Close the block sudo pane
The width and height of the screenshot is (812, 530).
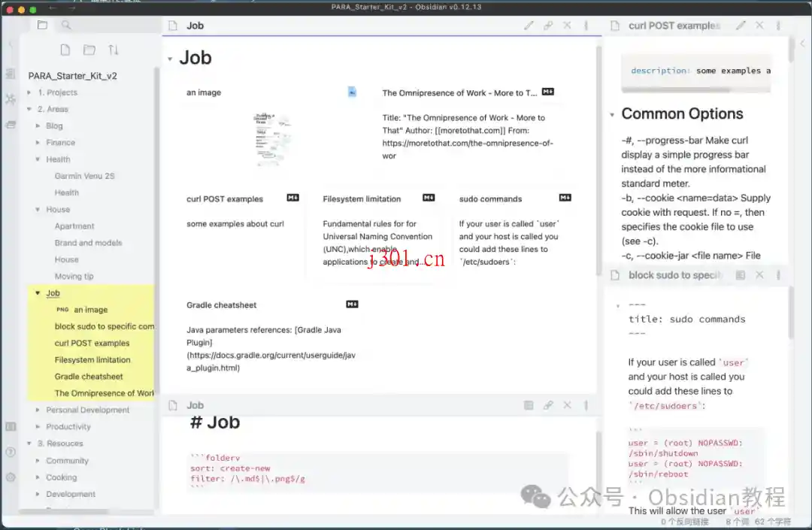pos(759,275)
